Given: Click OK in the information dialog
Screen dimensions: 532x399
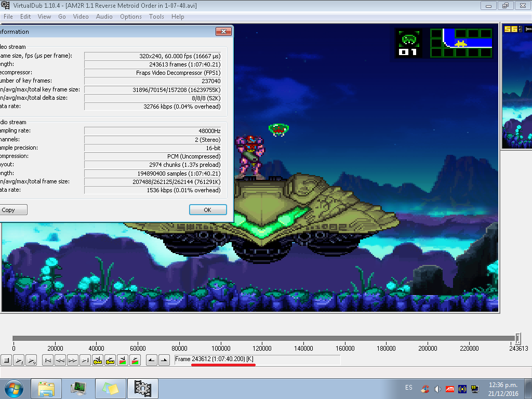Looking at the screenshot, I should point(208,210).
